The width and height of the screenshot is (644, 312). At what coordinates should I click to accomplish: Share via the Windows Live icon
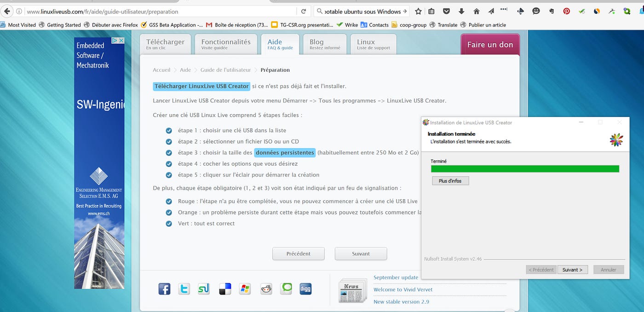point(245,289)
